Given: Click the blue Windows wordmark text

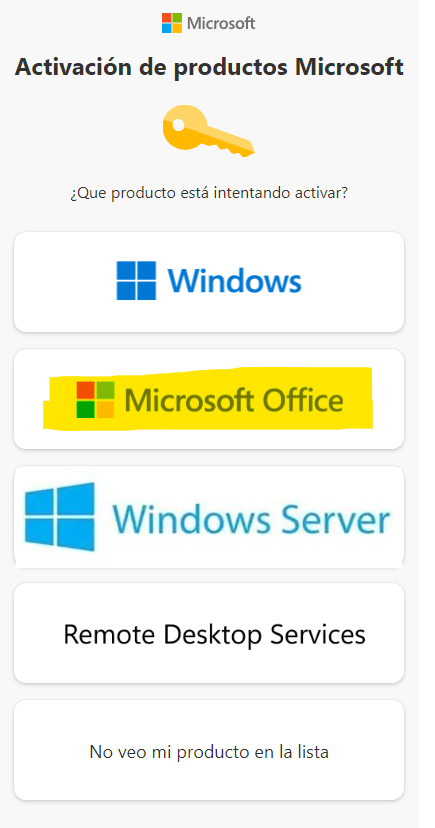Looking at the screenshot, I should [234, 280].
